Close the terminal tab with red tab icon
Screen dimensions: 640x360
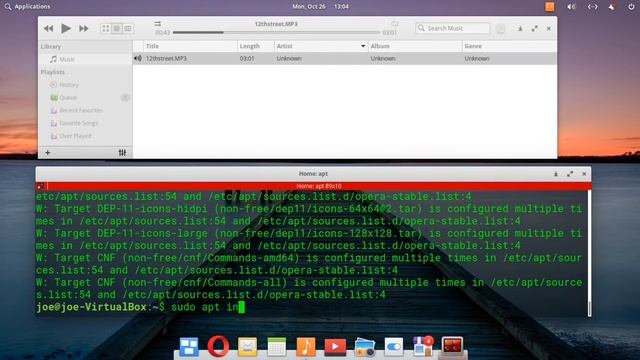tap(40, 186)
